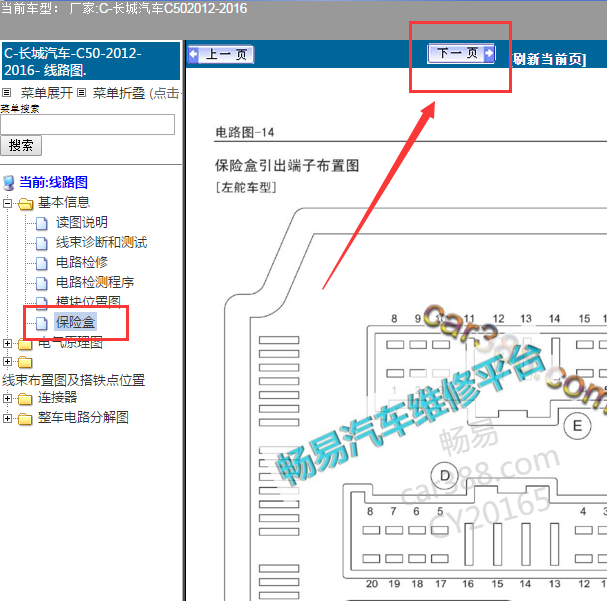Screen dimensions: 607x601
Task: Click the right arrow icon on 下一页
Action: tap(489, 53)
